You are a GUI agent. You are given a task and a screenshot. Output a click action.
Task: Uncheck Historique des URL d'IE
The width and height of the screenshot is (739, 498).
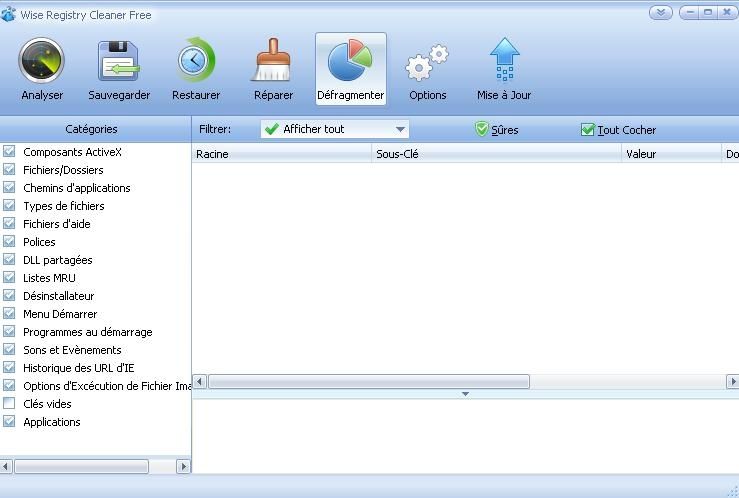click(x=9, y=367)
